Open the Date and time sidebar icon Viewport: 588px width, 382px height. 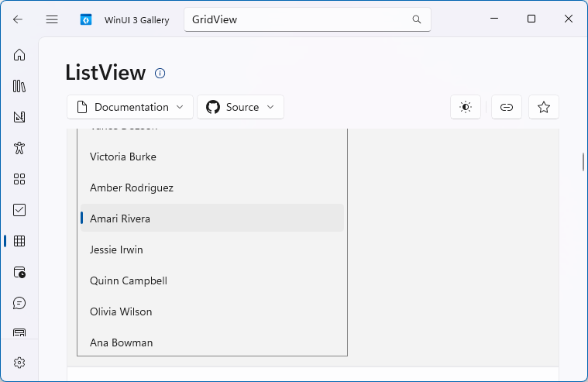click(x=19, y=272)
